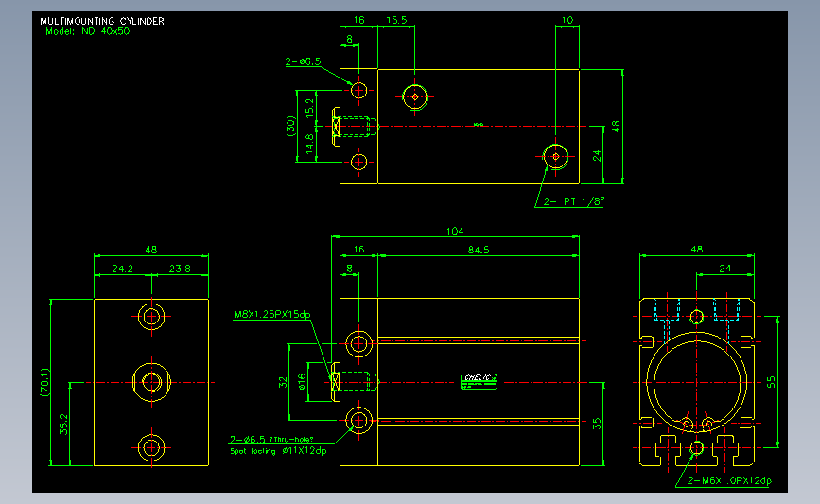The width and height of the screenshot is (820, 504).
Task: Click the MULTIMOUNTING CYLINDER title text
Action: click(102, 21)
